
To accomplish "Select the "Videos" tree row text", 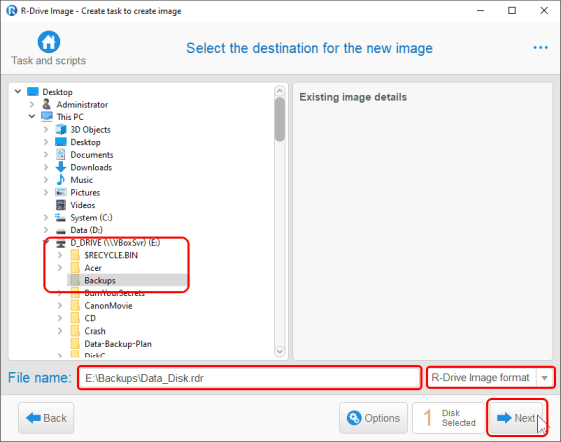I will (83, 205).
